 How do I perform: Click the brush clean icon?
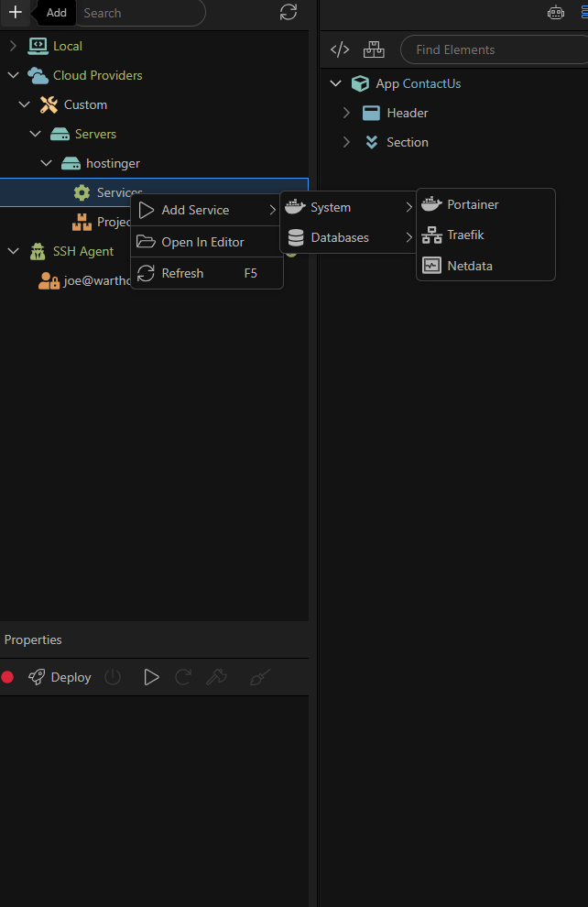pyautogui.click(x=259, y=677)
